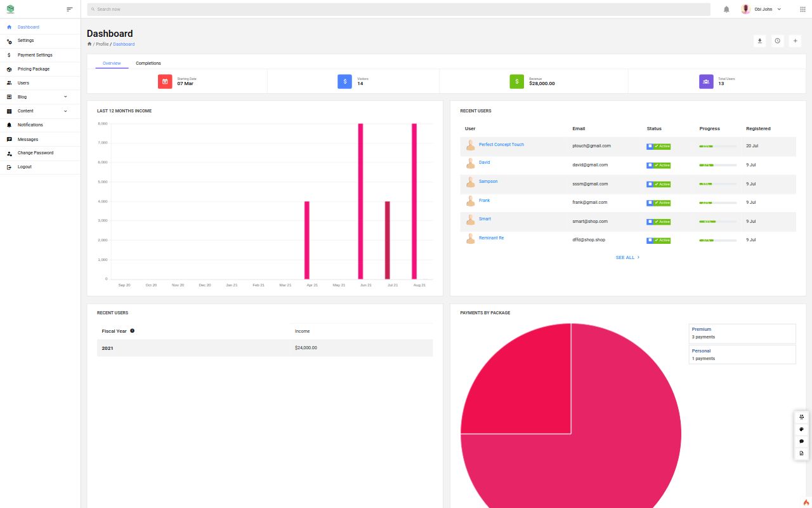Click the progress bar in Frank's row
The image size is (812, 508).
tap(717, 203)
